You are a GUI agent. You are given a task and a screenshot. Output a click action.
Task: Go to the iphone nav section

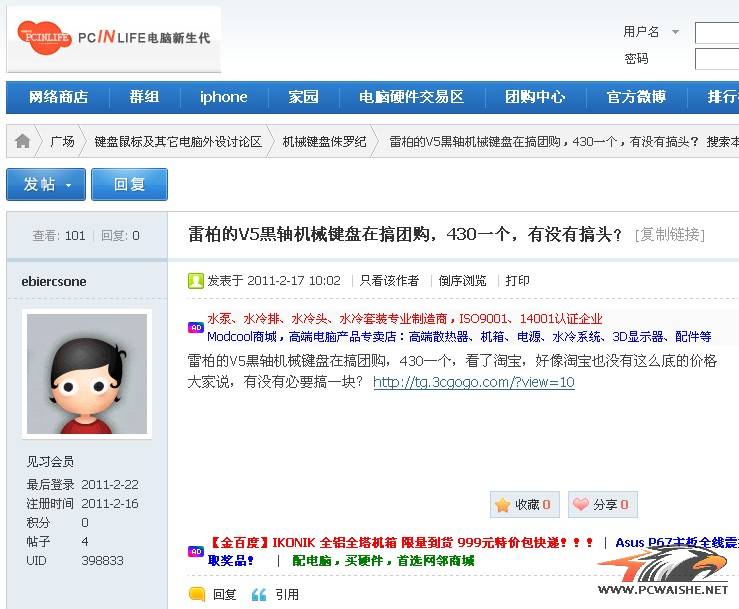point(223,97)
